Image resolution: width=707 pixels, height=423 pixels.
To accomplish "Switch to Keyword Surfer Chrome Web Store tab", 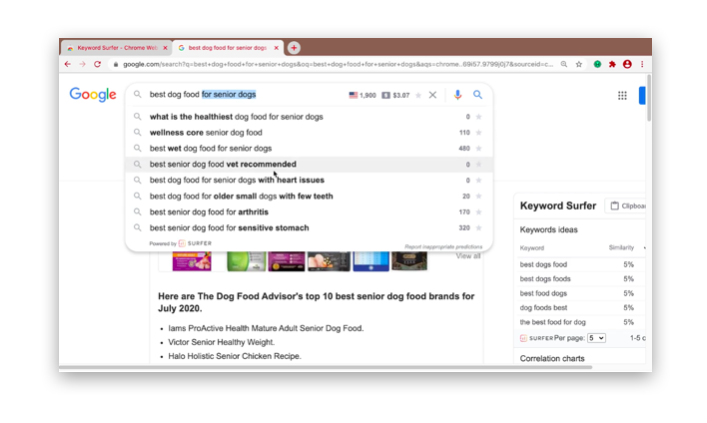I will tap(115, 48).
